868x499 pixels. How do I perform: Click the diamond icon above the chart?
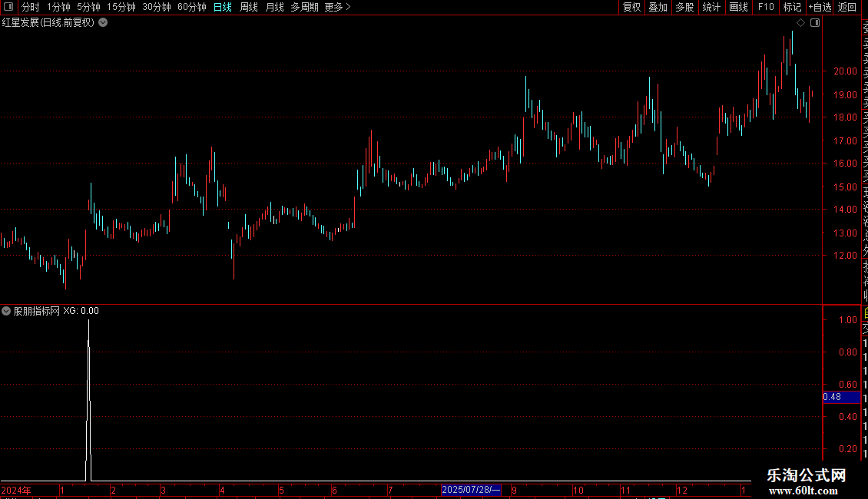click(x=800, y=23)
